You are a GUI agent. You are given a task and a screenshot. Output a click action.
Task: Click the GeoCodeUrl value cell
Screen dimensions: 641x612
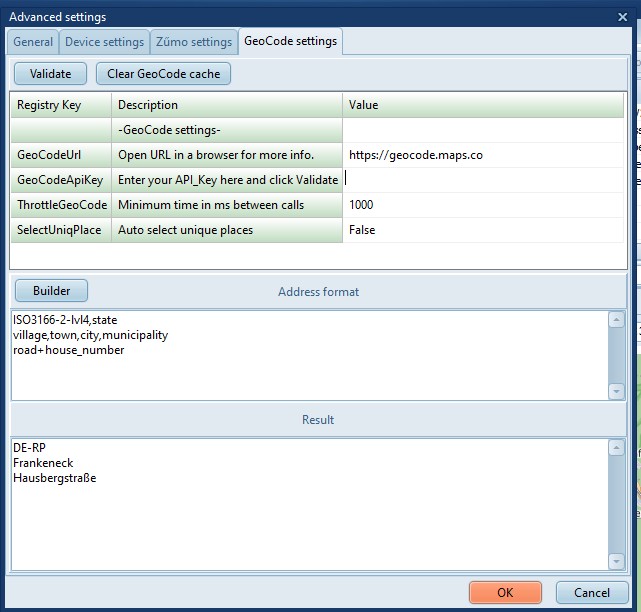[x=480, y=155]
